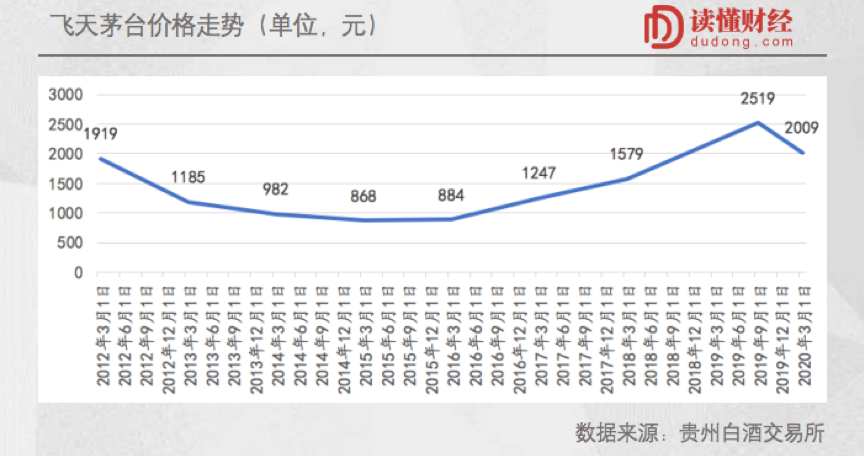Image resolution: width=864 pixels, height=456 pixels.
Task: Click the x-axis label 2019年9月1日
Action: [761, 335]
